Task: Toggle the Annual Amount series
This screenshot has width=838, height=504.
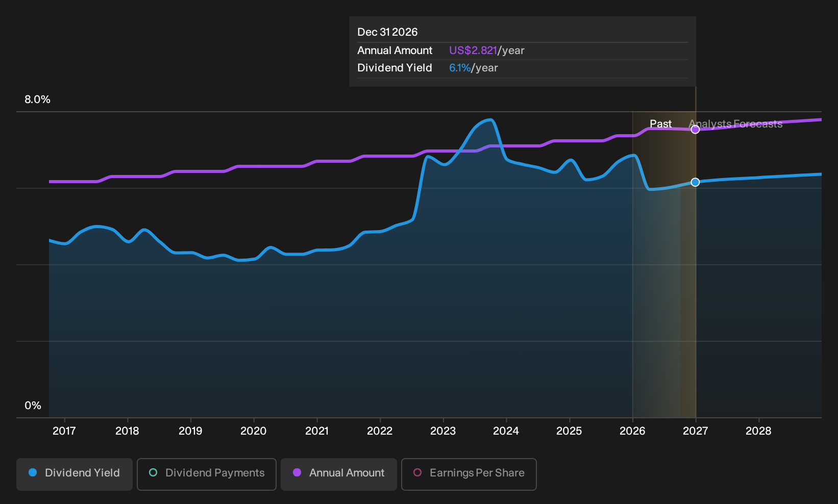Action: 339,474
